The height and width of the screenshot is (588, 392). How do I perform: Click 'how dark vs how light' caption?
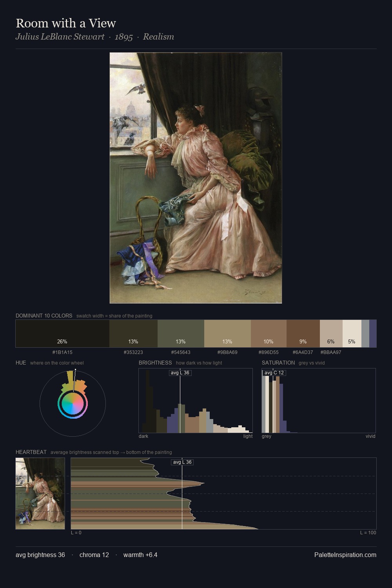pos(199,363)
